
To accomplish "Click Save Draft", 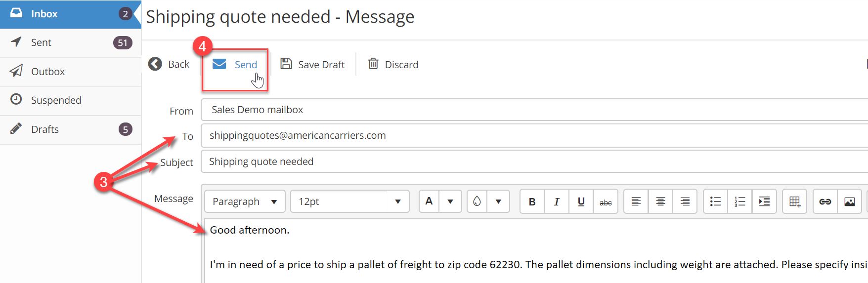I will click(x=312, y=65).
